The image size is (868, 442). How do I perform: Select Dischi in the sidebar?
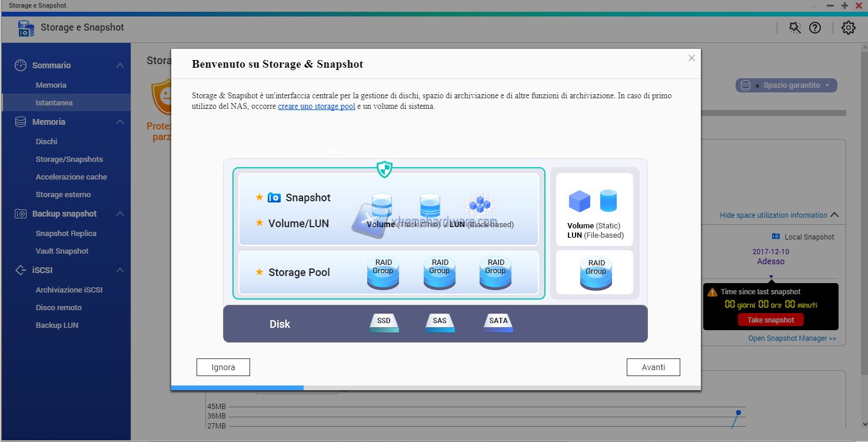point(46,141)
